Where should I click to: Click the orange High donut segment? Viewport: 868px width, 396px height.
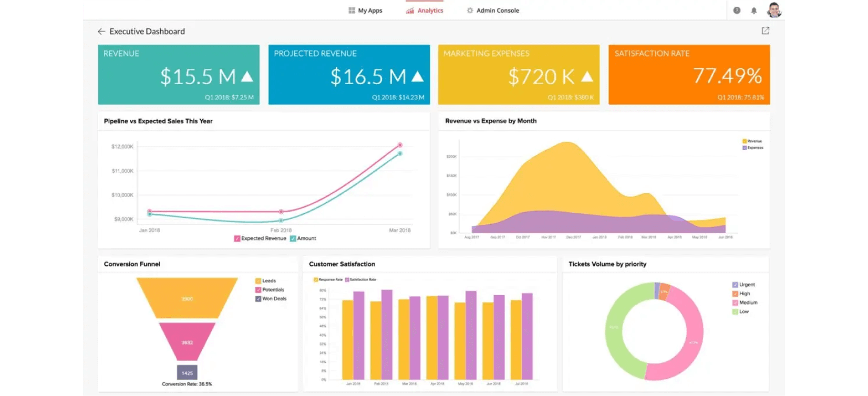pyautogui.click(x=664, y=292)
